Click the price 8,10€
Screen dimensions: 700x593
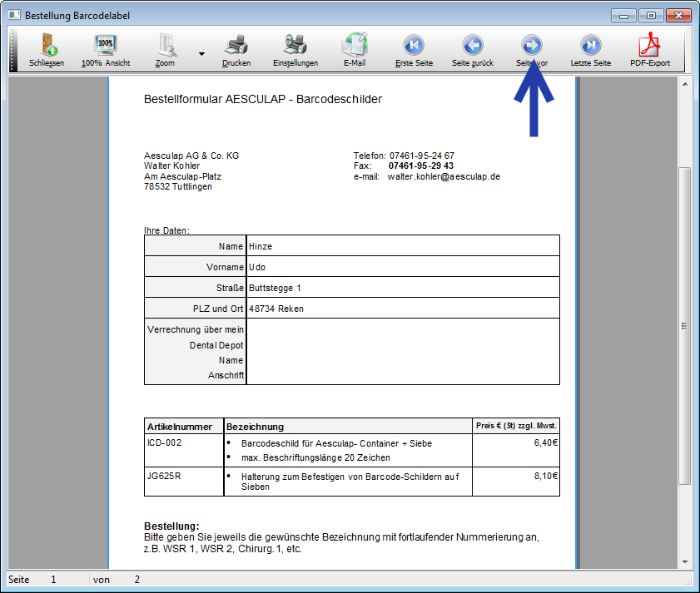click(x=545, y=476)
